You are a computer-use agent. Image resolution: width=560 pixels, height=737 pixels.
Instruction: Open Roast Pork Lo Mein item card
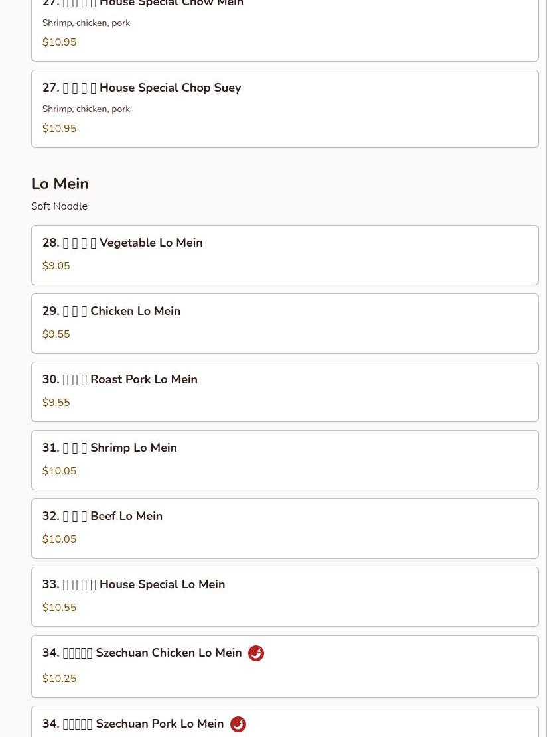(x=285, y=391)
